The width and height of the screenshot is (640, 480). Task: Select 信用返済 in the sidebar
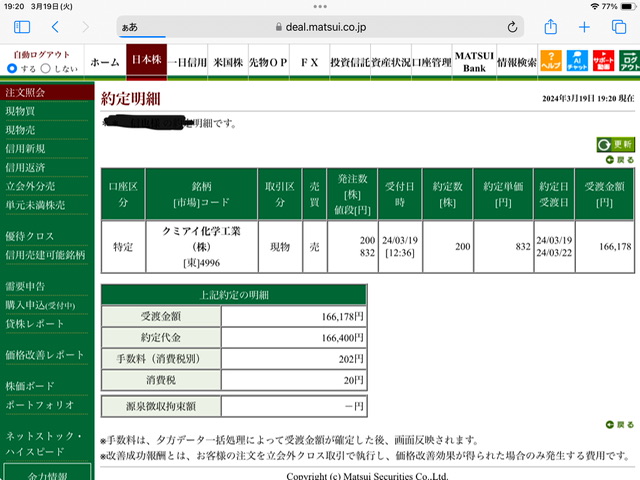tap(25, 167)
